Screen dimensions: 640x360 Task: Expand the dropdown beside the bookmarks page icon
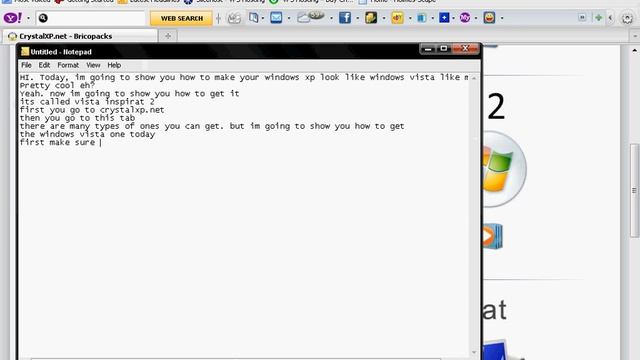click(x=262, y=18)
